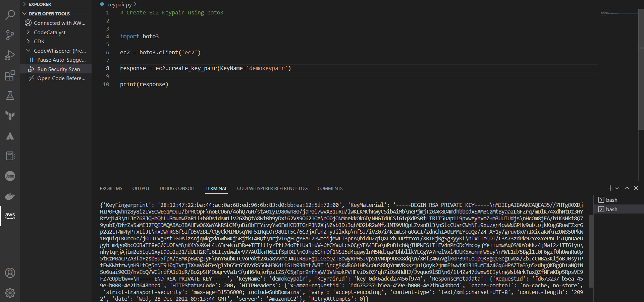Viewport: 644px width, 302px height.
Task: Open the Json extension view
Action: [x=10, y=176]
